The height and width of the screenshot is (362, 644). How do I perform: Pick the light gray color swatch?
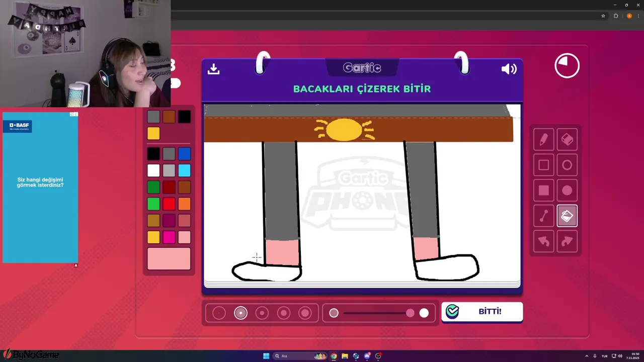[169, 170]
